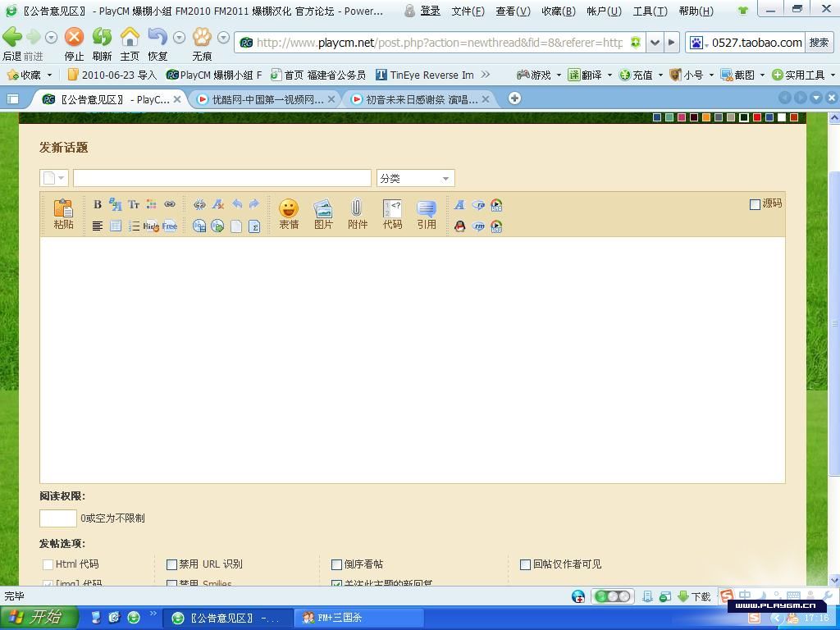Open the 首页 福建省公务员 bookmark
The height and width of the screenshot is (630, 840).
click(x=318, y=75)
